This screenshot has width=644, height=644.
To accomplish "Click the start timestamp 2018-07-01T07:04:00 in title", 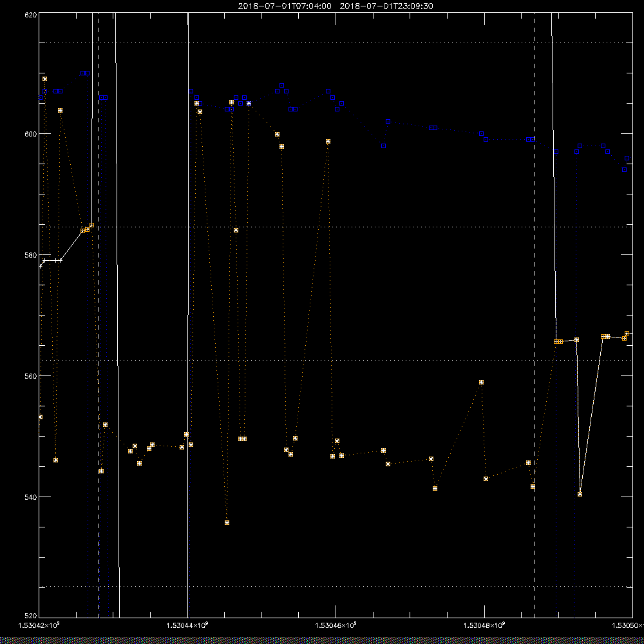I will tap(285, 6).
